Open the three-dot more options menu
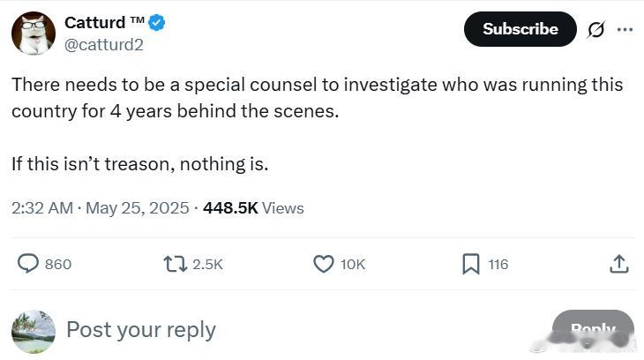This screenshot has height=360, width=644. [x=625, y=29]
